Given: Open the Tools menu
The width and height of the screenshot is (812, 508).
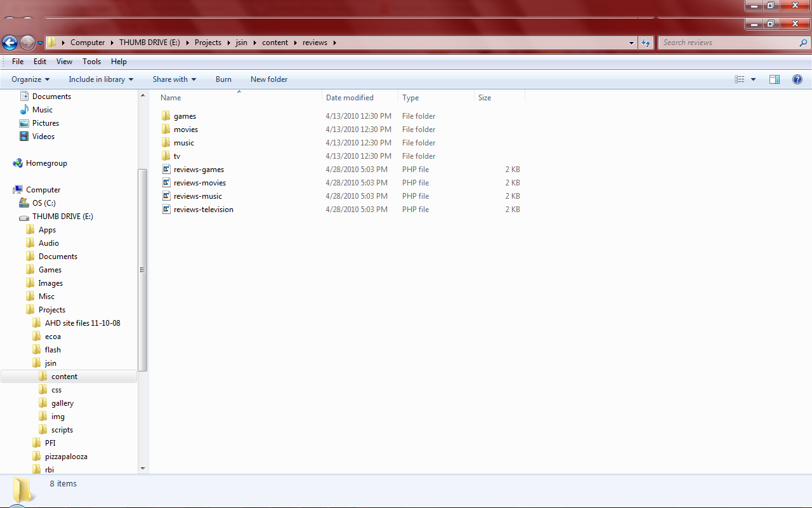Looking at the screenshot, I should (x=91, y=62).
